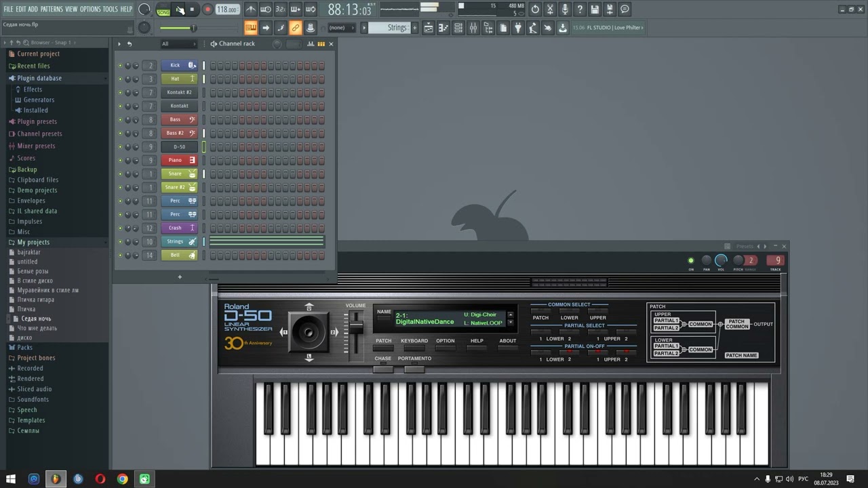
Task: Open the OPTIONS menu
Action: click(x=90, y=9)
